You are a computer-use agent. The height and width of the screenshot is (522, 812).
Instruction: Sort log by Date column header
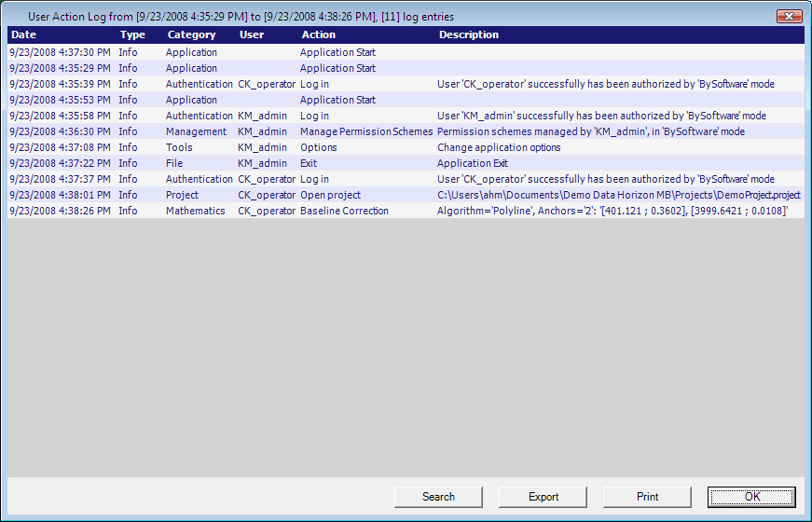tap(24, 35)
